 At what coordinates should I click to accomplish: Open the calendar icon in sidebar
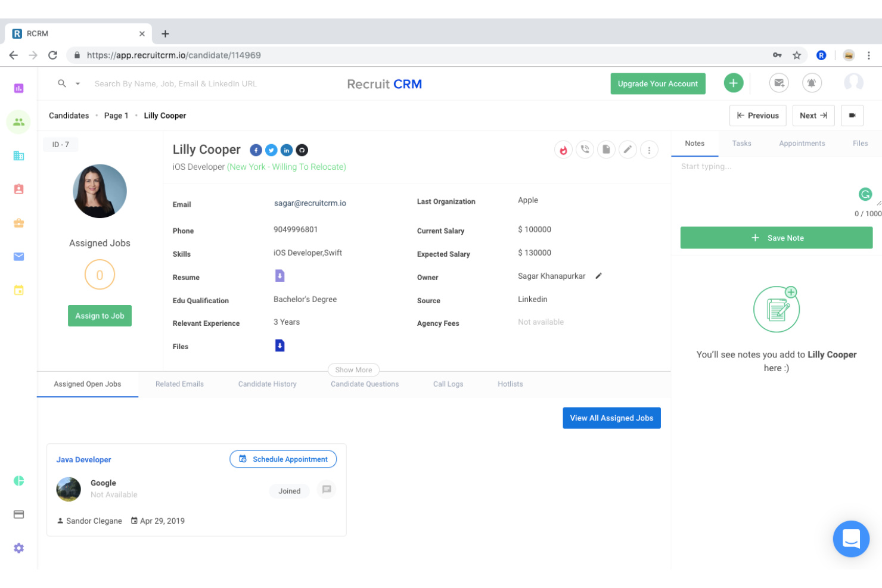click(x=18, y=290)
